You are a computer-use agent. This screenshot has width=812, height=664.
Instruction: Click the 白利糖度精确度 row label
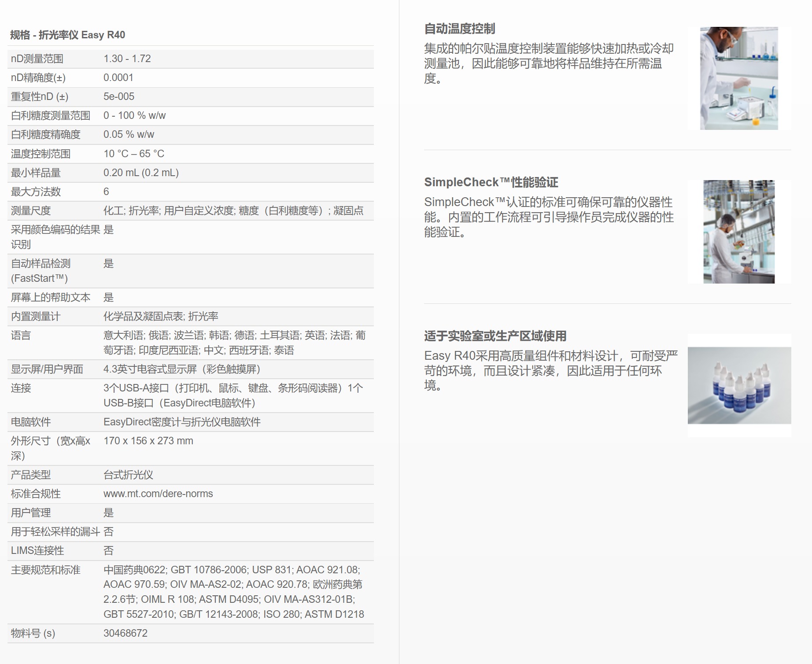tap(45, 134)
